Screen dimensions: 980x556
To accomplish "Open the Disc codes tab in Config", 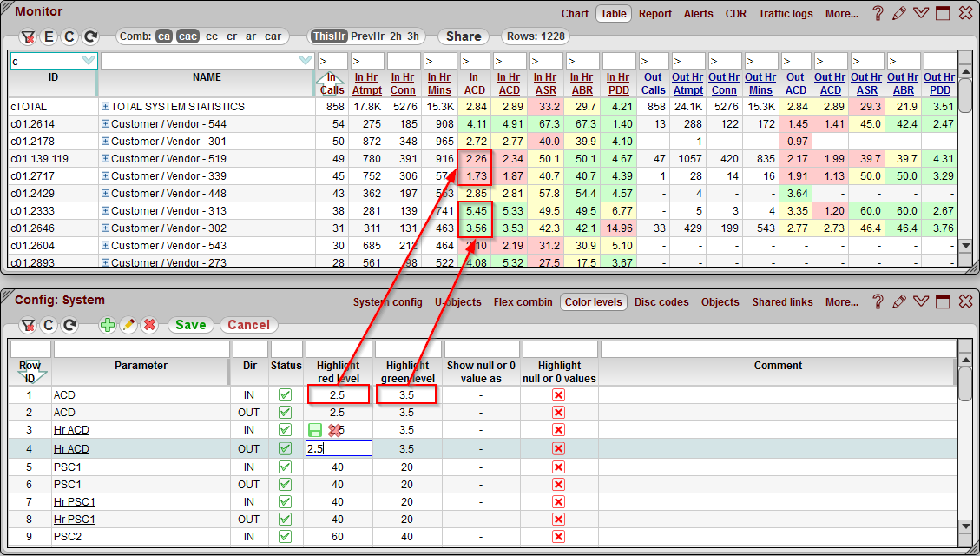I will (662, 301).
